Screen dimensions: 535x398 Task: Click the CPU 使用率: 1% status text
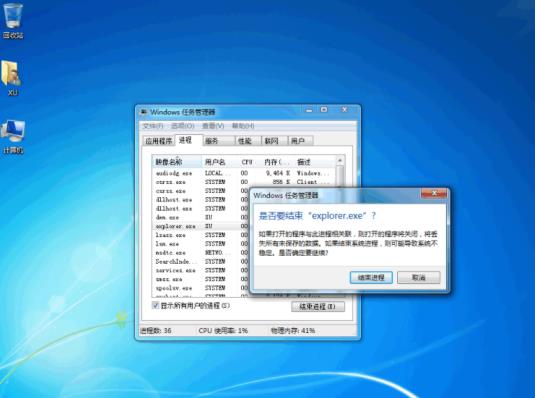[223, 330]
